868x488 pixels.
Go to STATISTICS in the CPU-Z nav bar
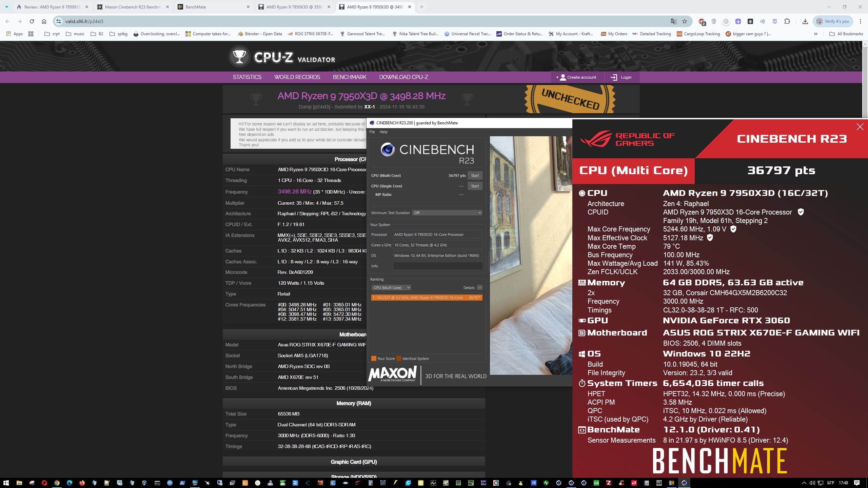247,77
